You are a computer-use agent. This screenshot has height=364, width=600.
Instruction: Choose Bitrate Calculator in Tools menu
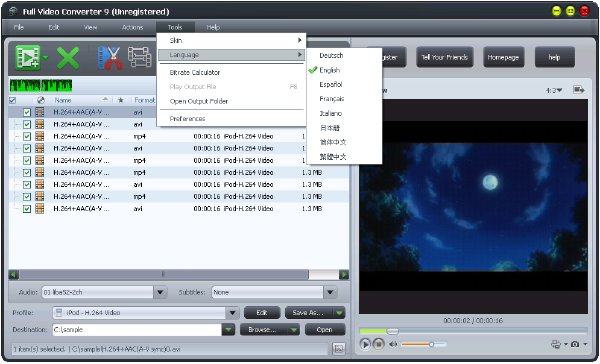195,72
